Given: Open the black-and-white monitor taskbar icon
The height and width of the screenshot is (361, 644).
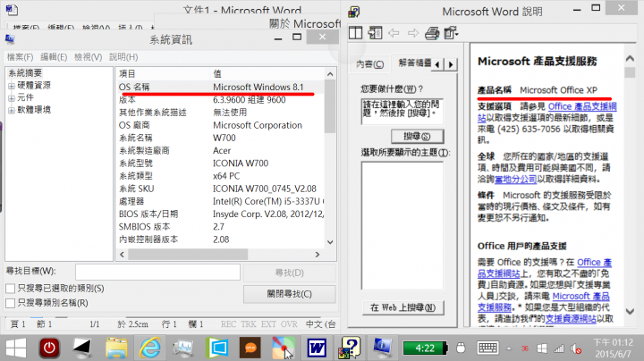Looking at the screenshot, I should click(x=82, y=348).
